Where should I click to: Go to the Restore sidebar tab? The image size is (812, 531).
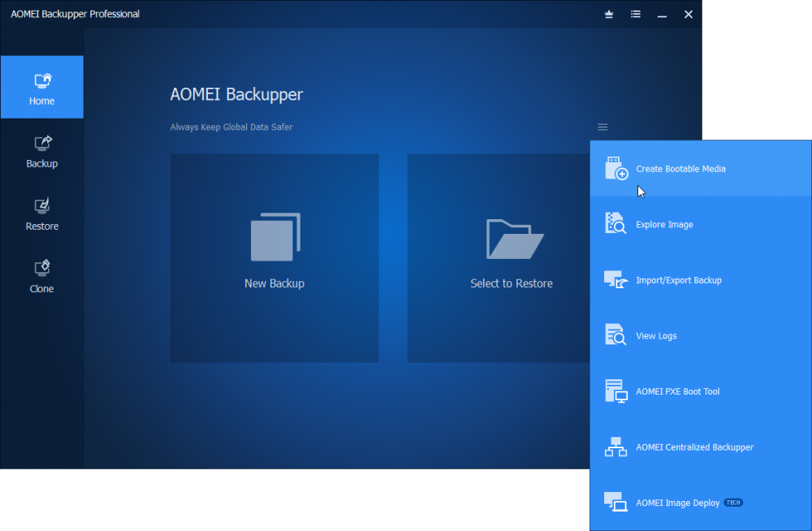tap(42, 214)
